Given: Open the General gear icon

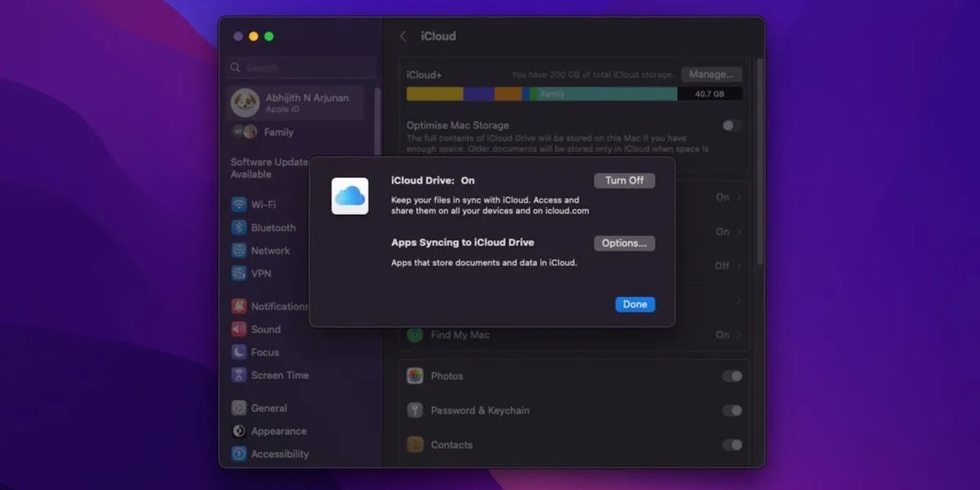Looking at the screenshot, I should (x=238, y=408).
